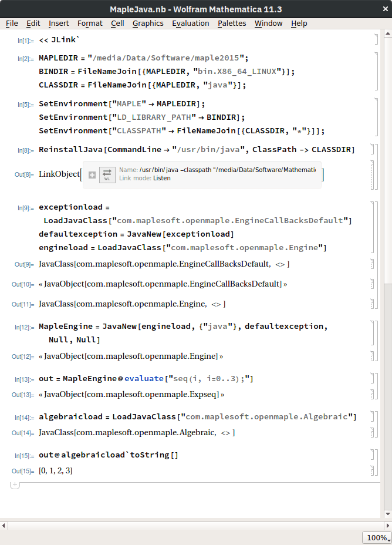This screenshot has width=392, height=545.
Task: Click JavaClass openmaple.Algebraic output
Action: (x=137, y=433)
